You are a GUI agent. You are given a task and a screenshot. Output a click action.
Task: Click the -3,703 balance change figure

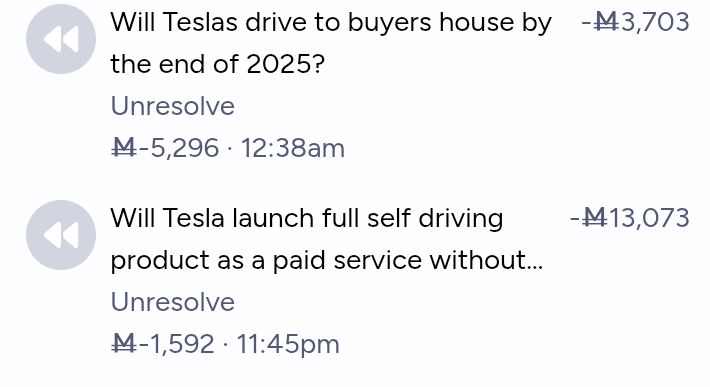tap(635, 22)
